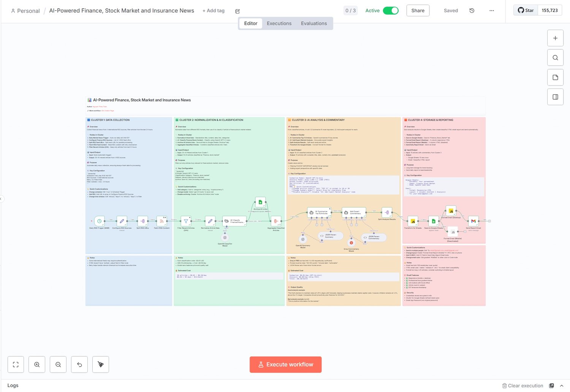Image resolution: width=570 pixels, height=392 pixels.
Task: Pop out the logs panel
Action: point(552,386)
